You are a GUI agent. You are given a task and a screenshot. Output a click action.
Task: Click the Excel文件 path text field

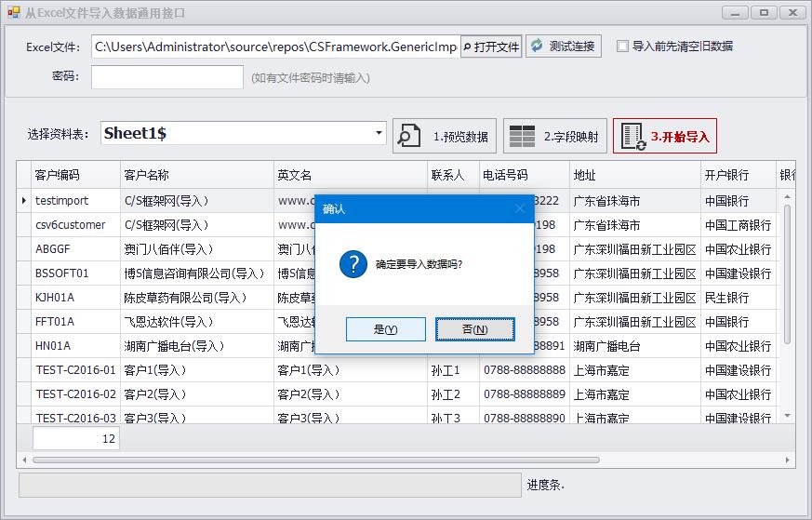point(274,47)
